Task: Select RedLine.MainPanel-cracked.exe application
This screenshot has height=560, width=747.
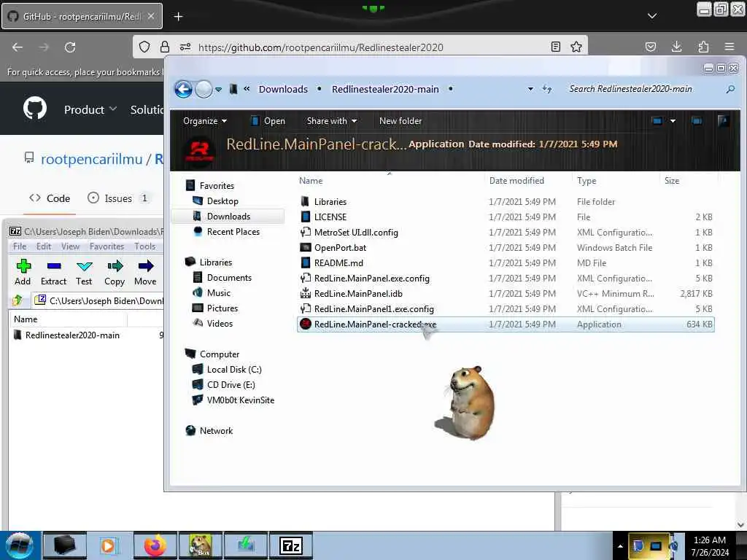Action: [506, 324]
